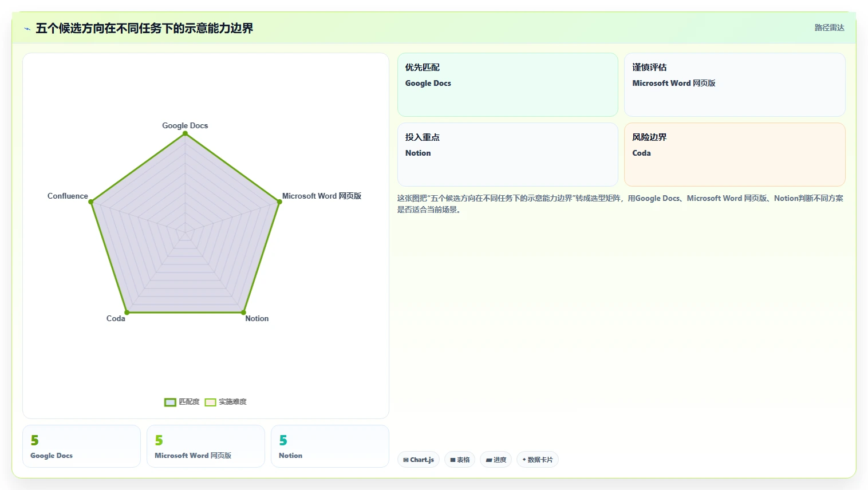Image resolution: width=868 pixels, height=490 pixels.
Task: Click the description paragraph starting 这张图把
Action: (621, 204)
